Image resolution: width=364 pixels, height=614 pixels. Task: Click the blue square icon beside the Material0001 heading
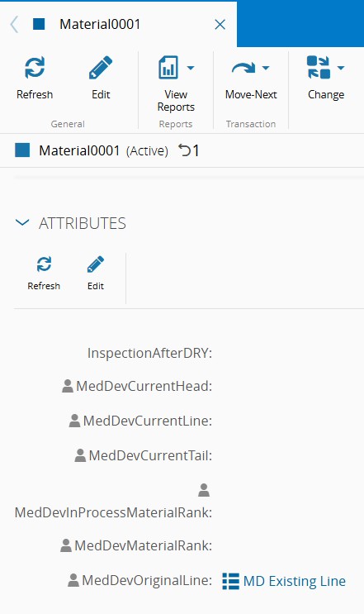click(22, 150)
